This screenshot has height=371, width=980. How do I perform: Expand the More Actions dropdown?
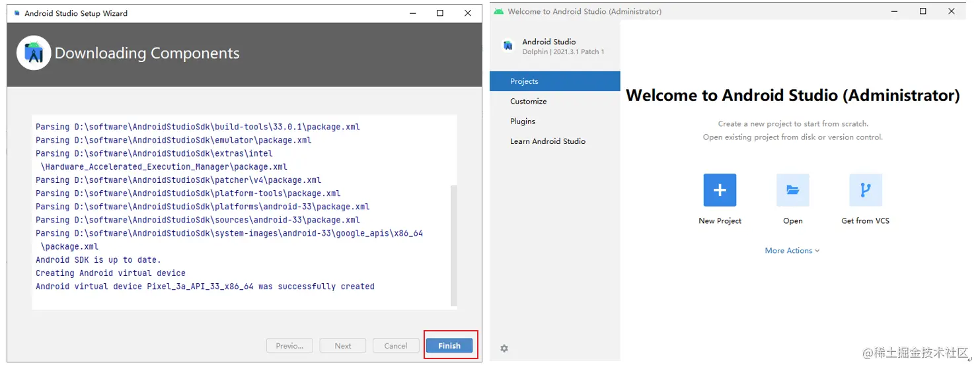[792, 251]
